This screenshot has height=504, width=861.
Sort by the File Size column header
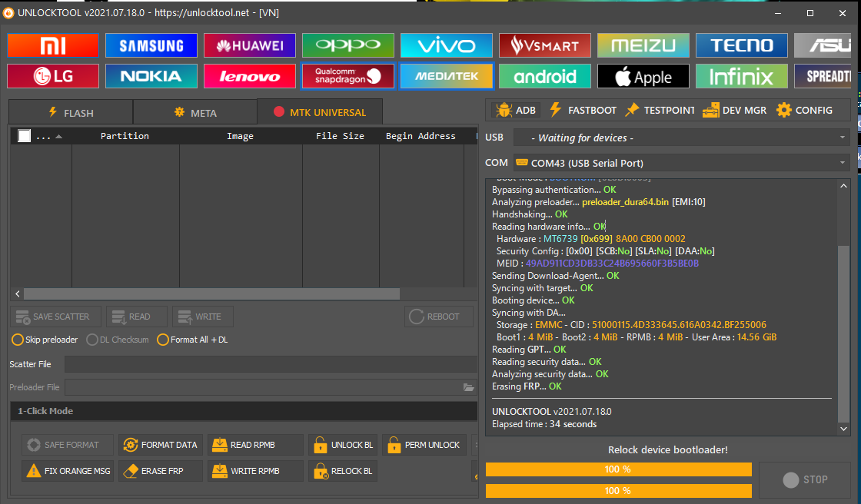[x=340, y=136]
